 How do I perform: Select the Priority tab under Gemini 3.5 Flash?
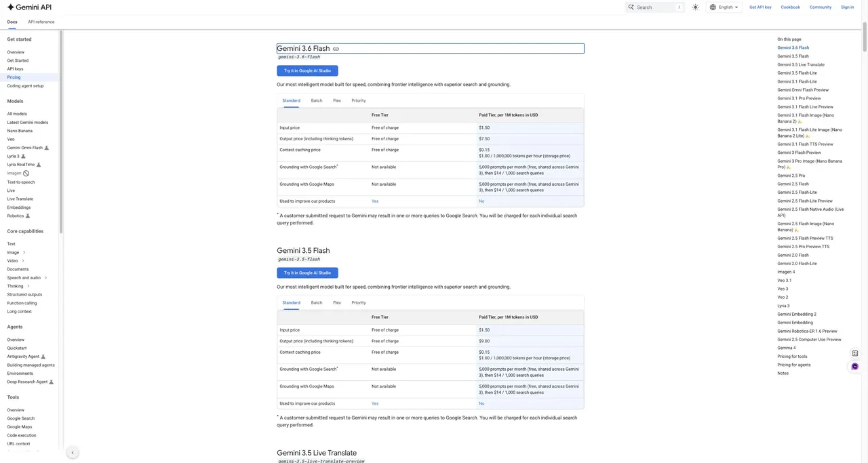(359, 303)
